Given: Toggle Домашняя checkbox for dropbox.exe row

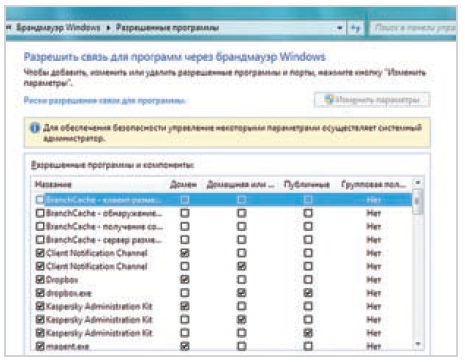Looking at the screenshot, I should pyautogui.click(x=241, y=293).
